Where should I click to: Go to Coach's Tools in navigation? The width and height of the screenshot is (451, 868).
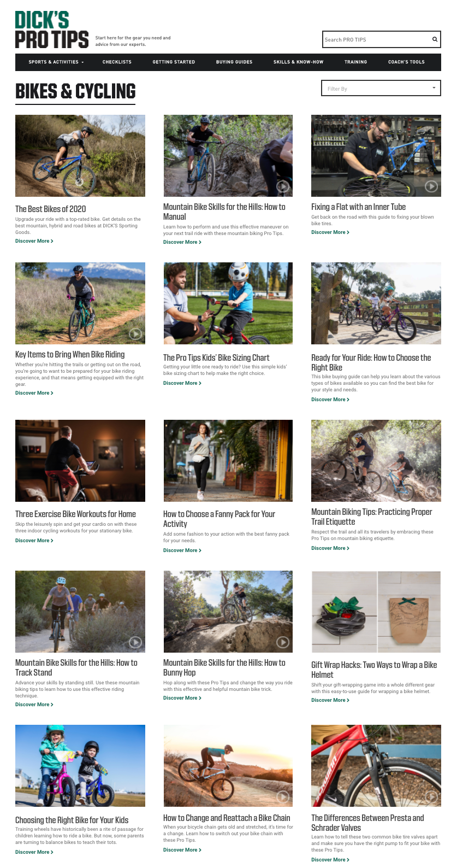(x=406, y=62)
